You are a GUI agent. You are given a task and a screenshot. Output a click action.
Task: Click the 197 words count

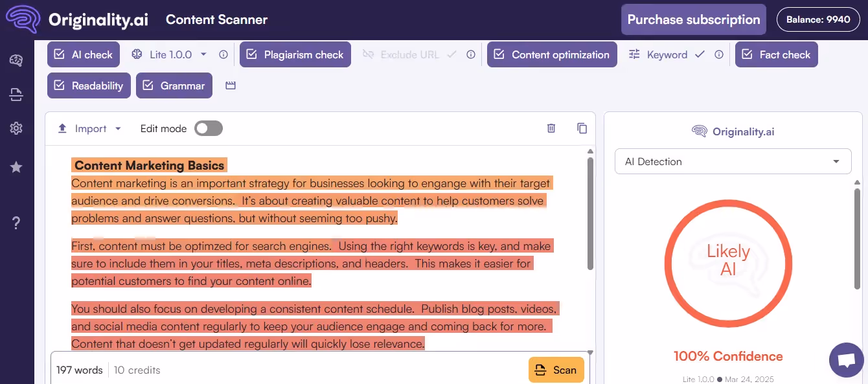pos(80,370)
